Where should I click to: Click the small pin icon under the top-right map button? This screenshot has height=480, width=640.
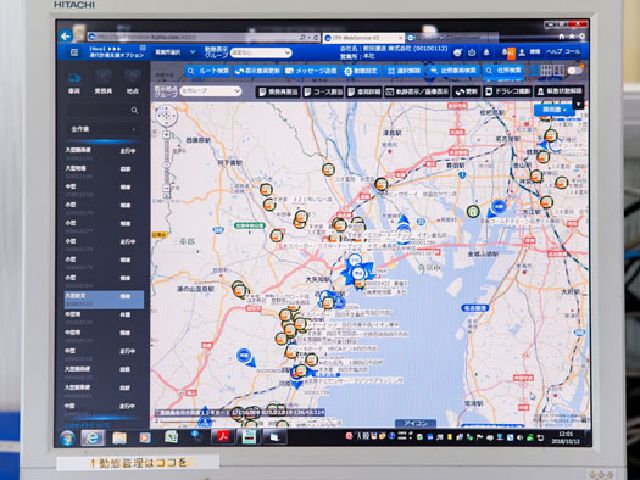578,104
